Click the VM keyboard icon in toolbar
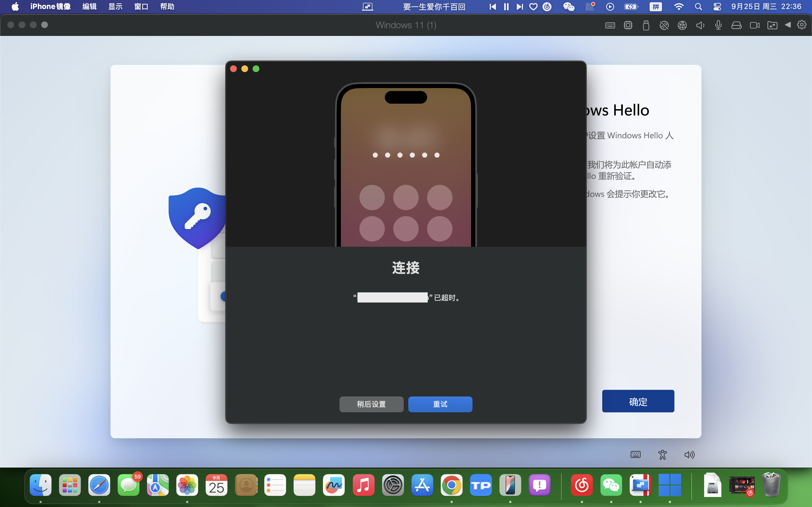 click(x=610, y=25)
